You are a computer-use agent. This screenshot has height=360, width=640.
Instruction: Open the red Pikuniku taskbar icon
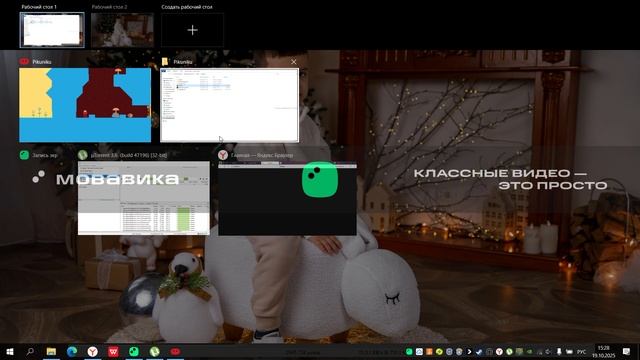tap(175, 351)
